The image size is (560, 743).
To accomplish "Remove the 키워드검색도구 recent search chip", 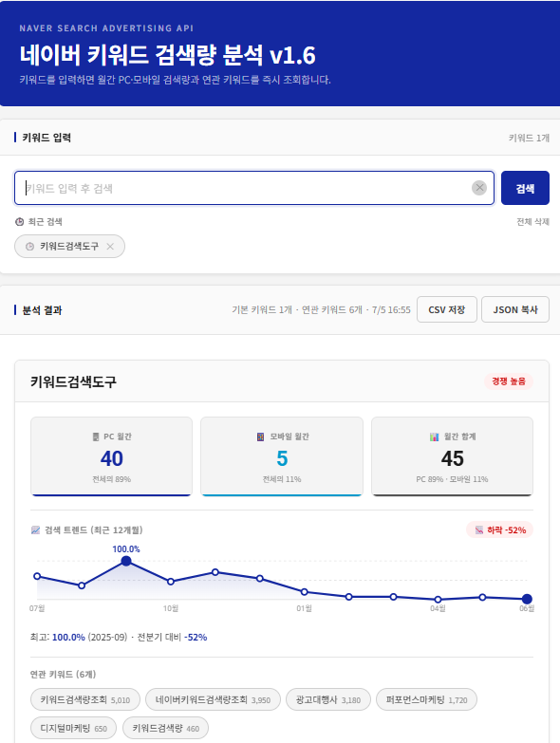I will click(110, 247).
